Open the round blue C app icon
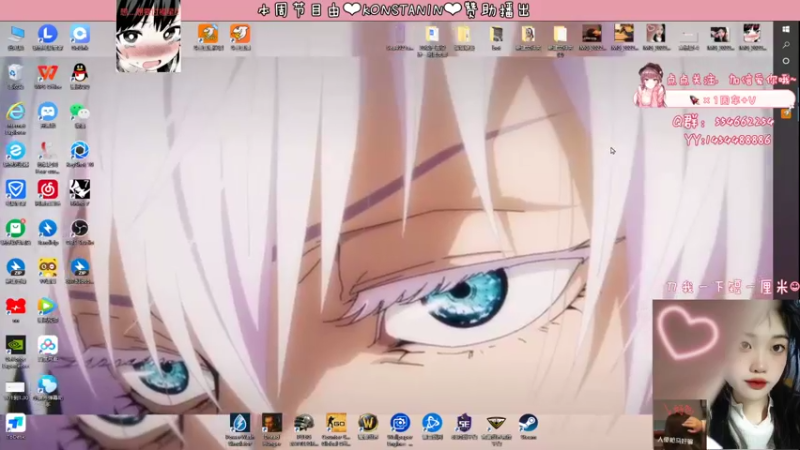 (x=80, y=34)
